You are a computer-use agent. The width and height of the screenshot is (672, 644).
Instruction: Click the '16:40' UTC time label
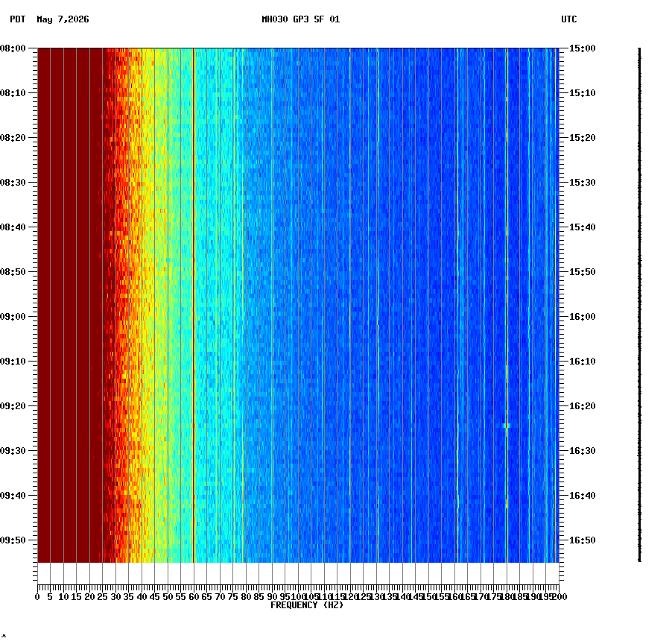[583, 496]
